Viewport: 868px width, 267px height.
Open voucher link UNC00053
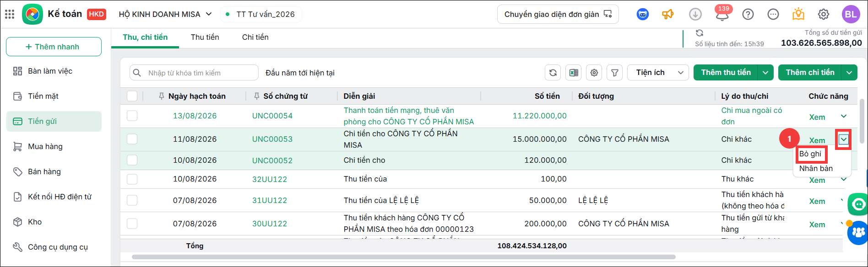pyautogui.click(x=272, y=139)
